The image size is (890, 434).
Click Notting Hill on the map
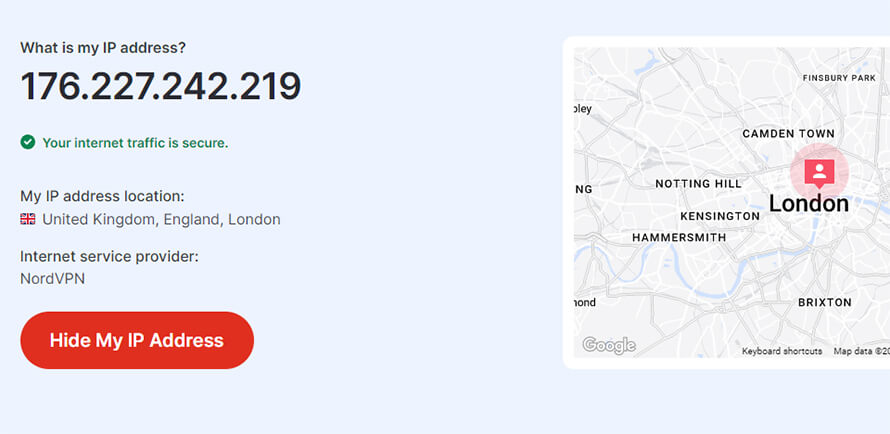click(698, 184)
